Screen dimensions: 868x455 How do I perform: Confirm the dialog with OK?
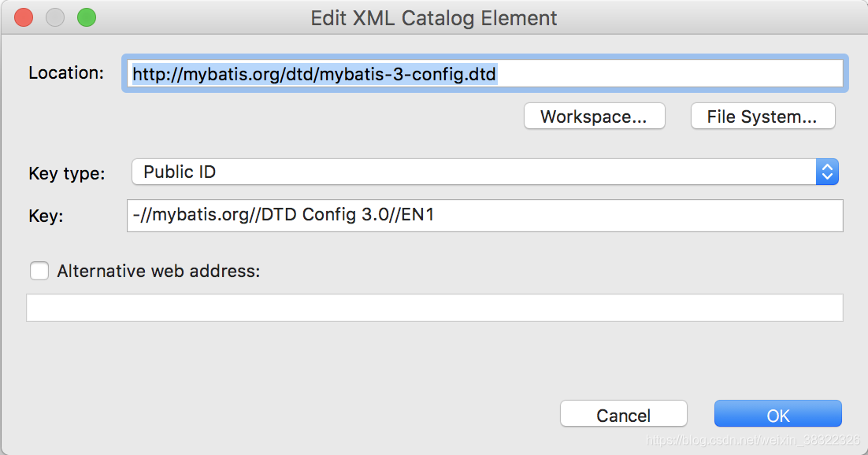click(777, 414)
